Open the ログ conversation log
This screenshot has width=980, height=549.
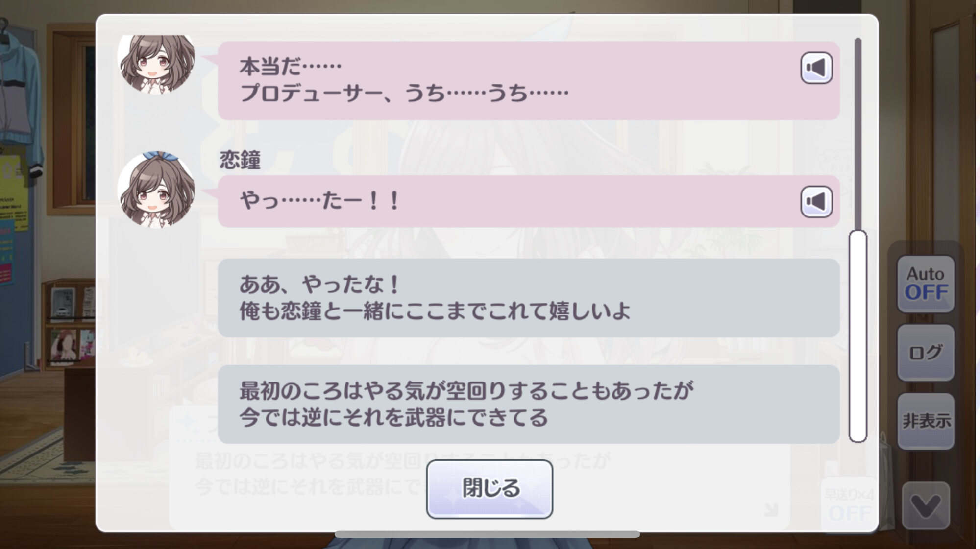(926, 353)
